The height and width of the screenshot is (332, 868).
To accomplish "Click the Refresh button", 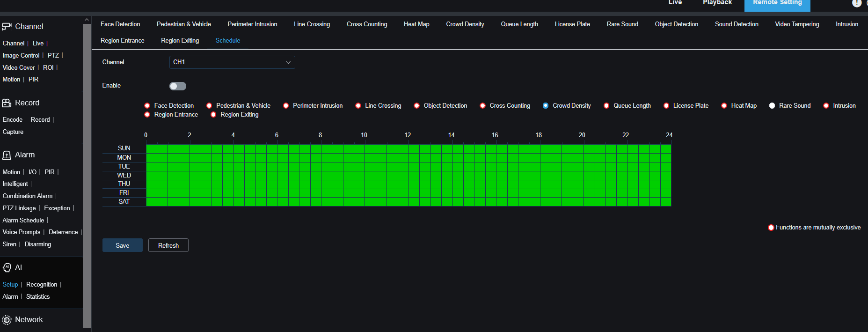I will 168,245.
